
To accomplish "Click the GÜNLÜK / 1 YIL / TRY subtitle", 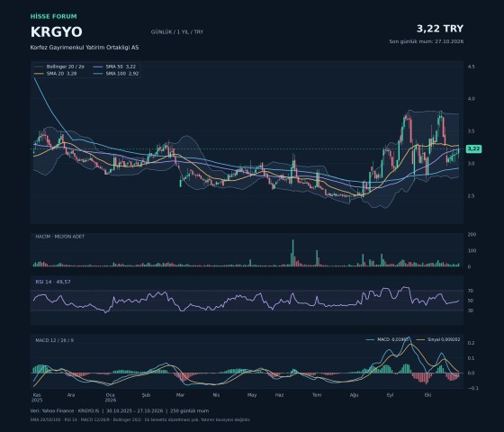I will tap(177, 31).
